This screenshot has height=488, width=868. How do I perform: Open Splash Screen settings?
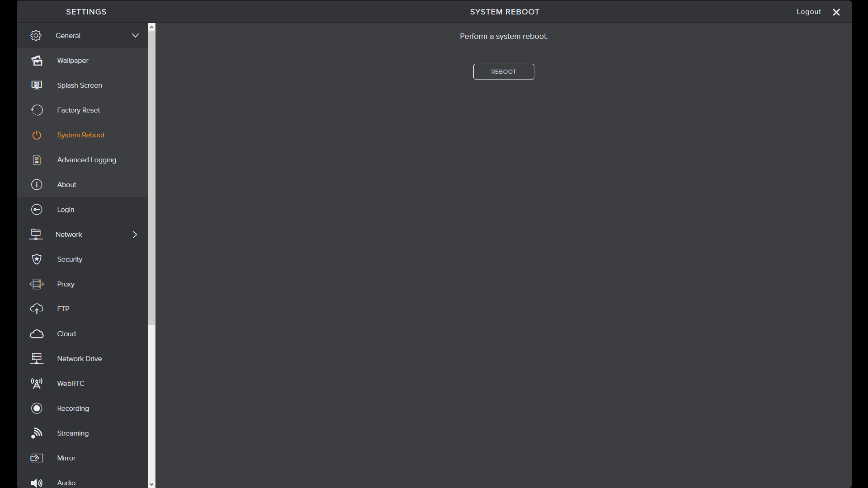pyautogui.click(x=82, y=85)
